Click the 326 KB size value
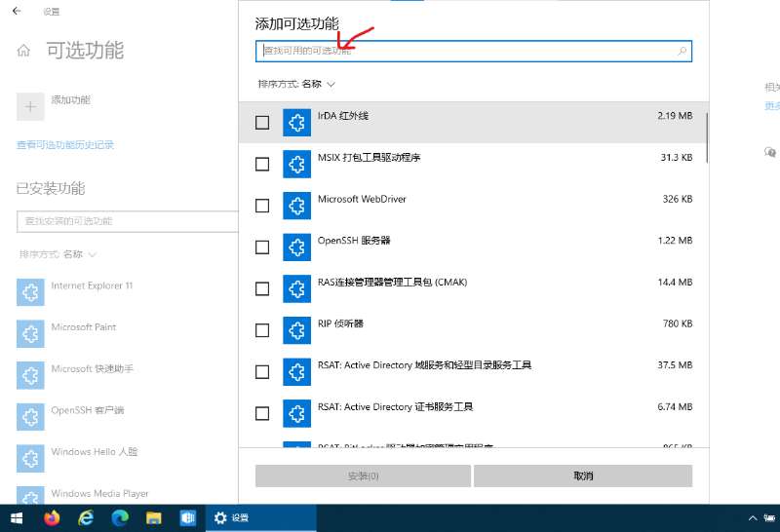 (677, 199)
